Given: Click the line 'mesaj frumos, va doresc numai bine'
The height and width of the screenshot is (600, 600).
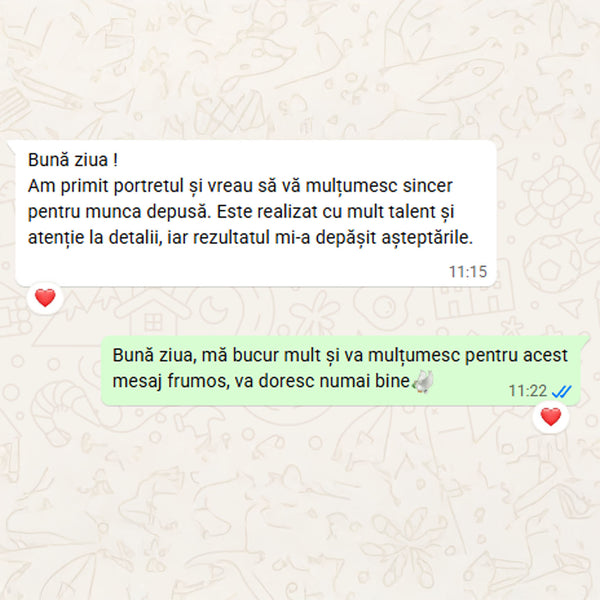Looking at the screenshot, I should pyautogui.click(x=261, y=381).
